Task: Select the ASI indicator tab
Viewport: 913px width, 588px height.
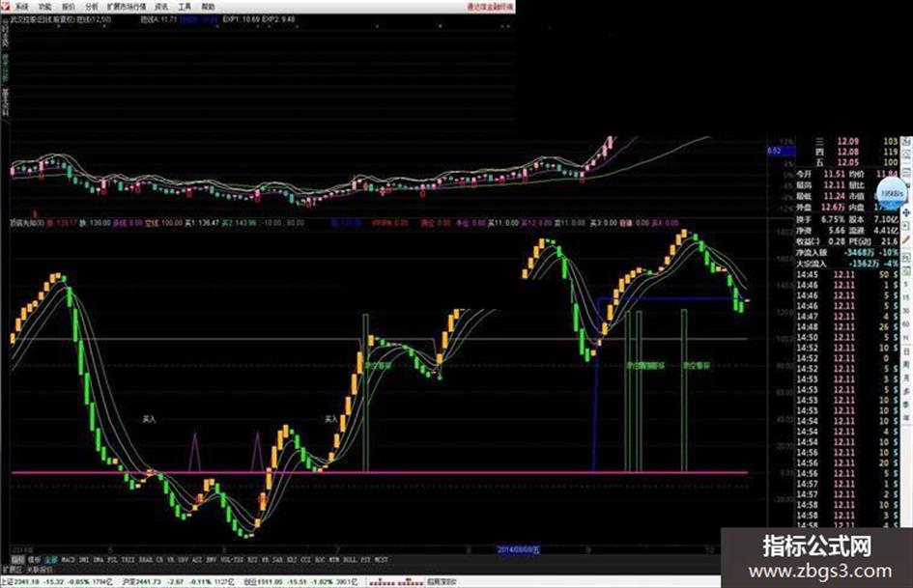Action: 197,559
